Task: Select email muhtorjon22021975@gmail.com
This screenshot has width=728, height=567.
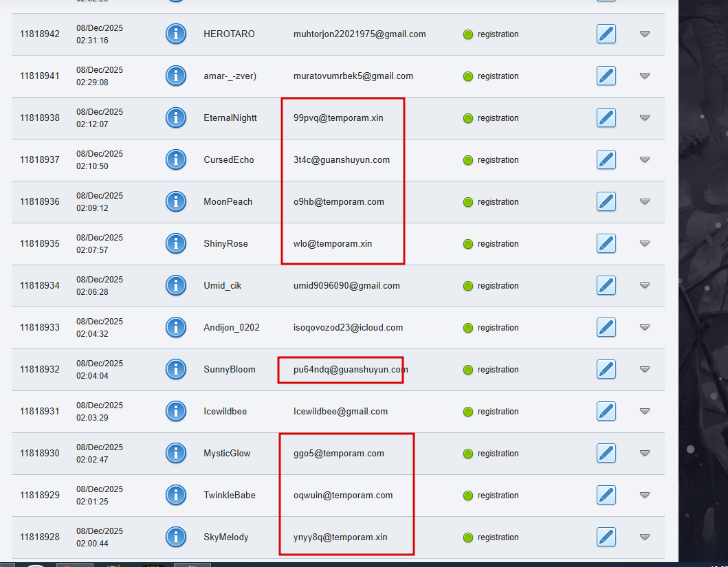Action: [360, 34]
